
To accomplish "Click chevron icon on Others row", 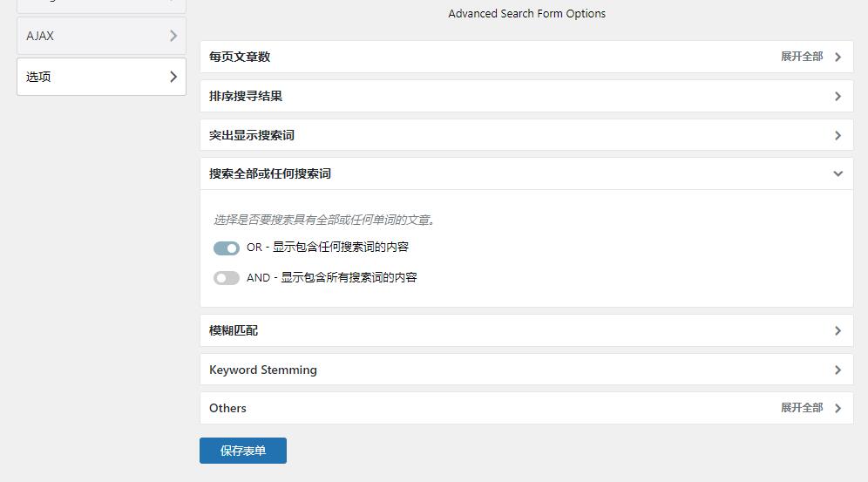I will [837, 409].
